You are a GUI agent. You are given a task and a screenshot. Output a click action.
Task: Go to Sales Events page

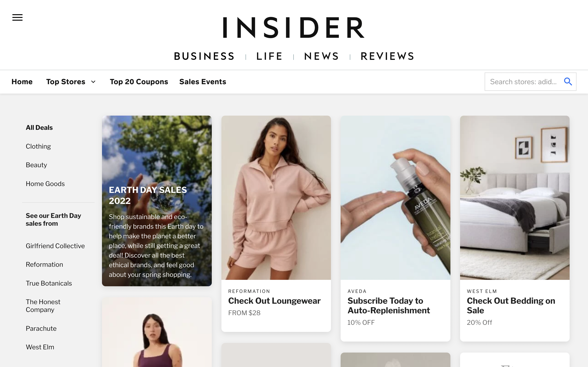pyautogui.click(x=203, y=82)
